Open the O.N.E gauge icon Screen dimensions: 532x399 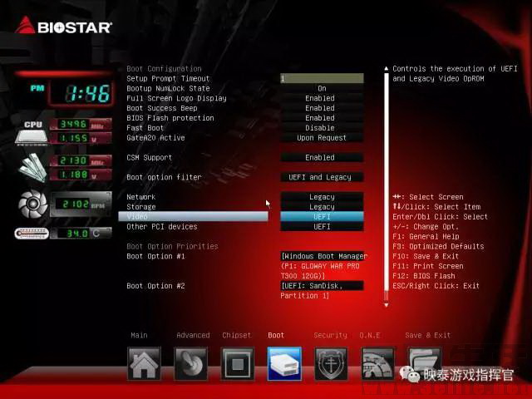click(x=377, y=364)
